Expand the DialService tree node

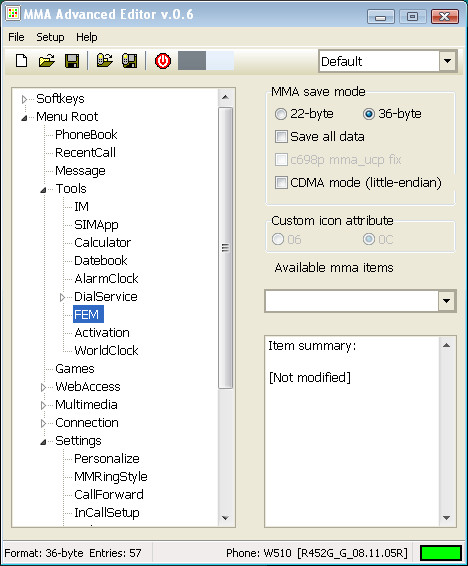(62, 297)
